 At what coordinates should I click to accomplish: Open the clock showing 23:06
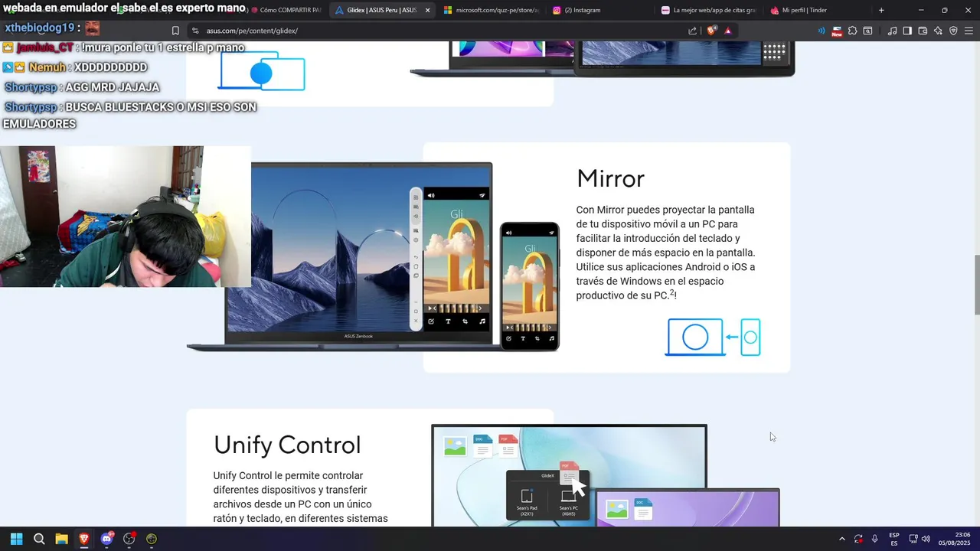[x=955, y=539]
